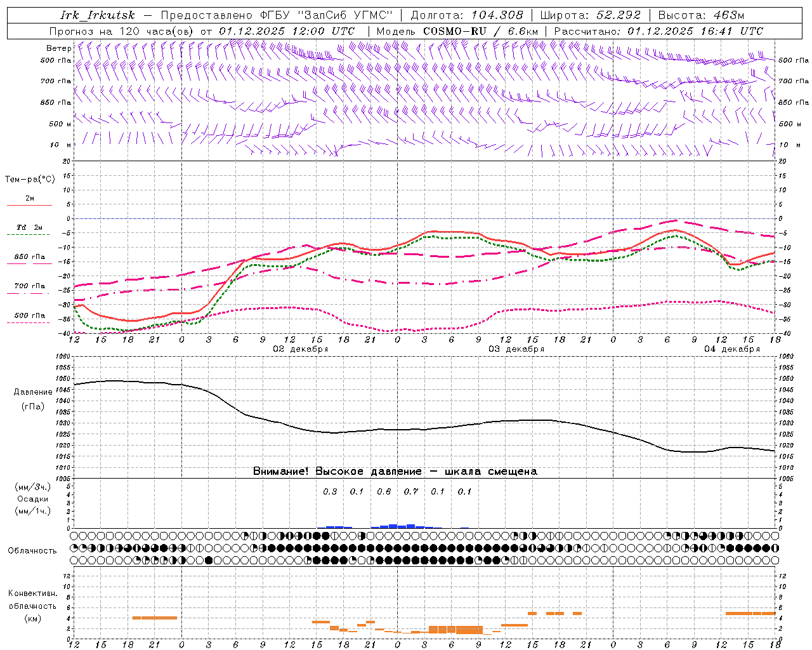Click the '(мм/3ч.)' precipitation unit label
Image resolution: width=812 pixels, height=650 pixels.
32,487
